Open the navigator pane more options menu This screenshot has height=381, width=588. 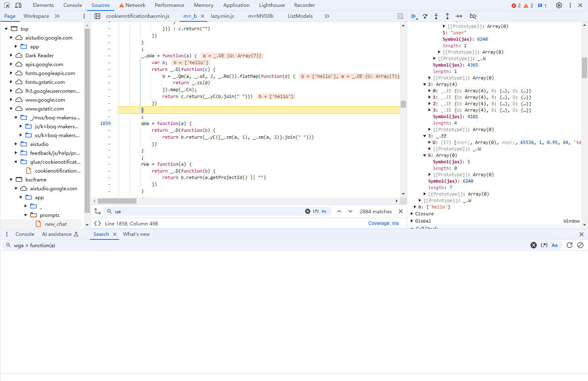[x=84, y=16]
